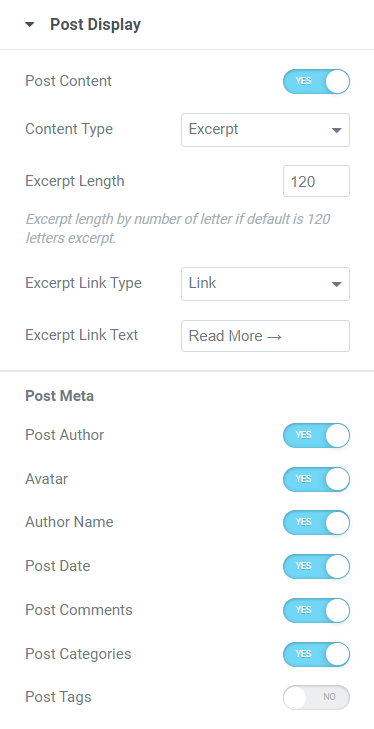Click the Excerpt length description note
Image resolution: width=374 pixels, height=729 pixels.
tap(178, 228)
